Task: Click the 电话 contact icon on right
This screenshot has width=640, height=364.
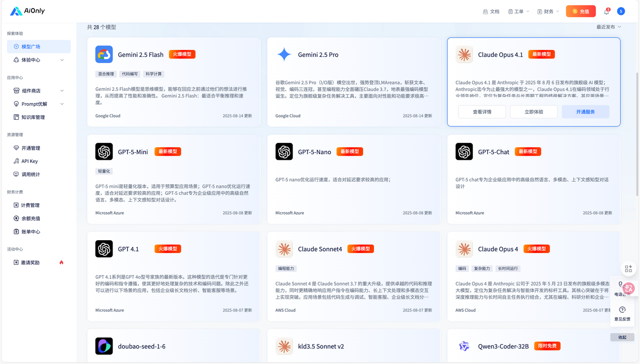Action: (620, 285)
